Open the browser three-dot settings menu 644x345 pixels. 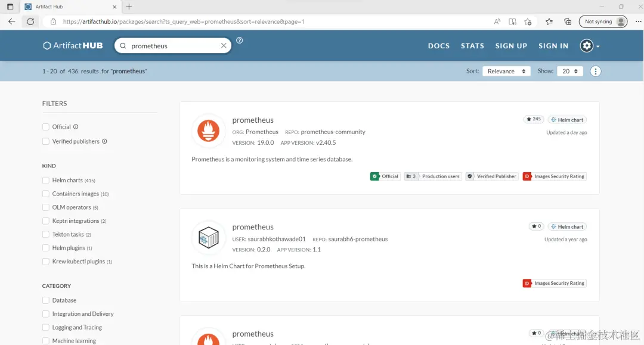(x=638, y=21)
